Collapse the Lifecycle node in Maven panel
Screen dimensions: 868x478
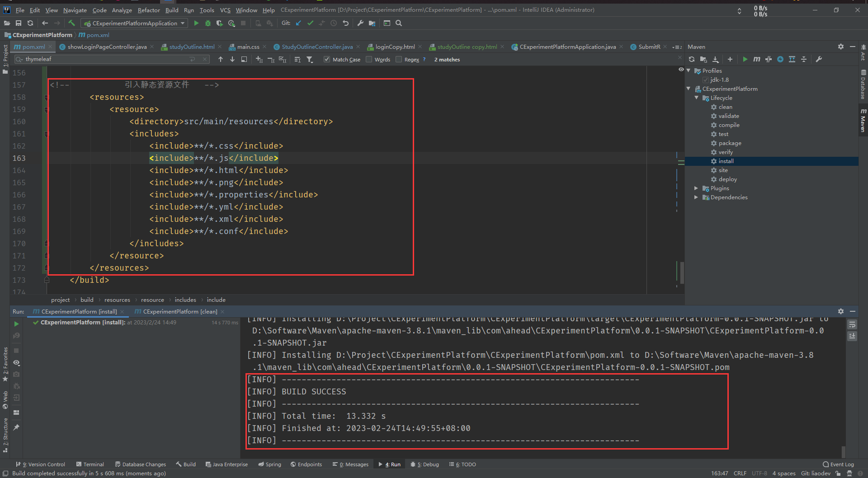pos(696,98)
